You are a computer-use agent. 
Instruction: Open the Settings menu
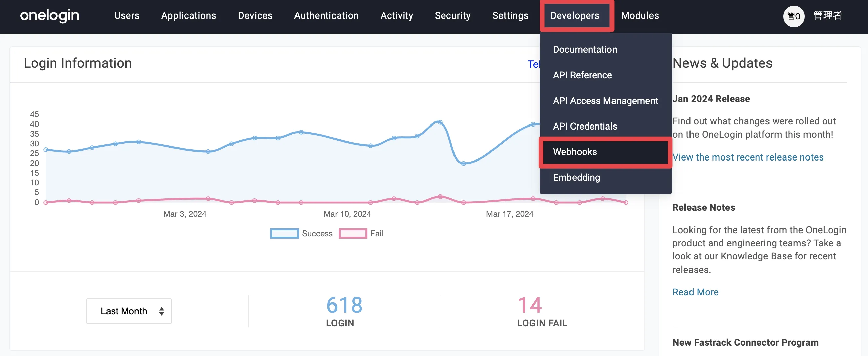[510, 15]
